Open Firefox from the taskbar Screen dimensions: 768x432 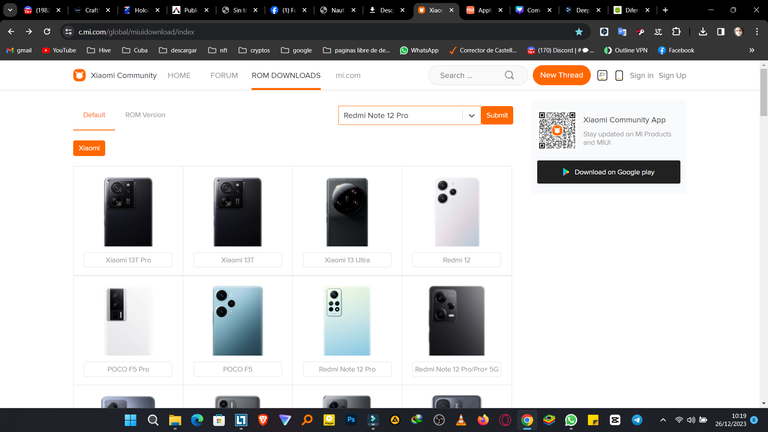[x=483, y=420]
